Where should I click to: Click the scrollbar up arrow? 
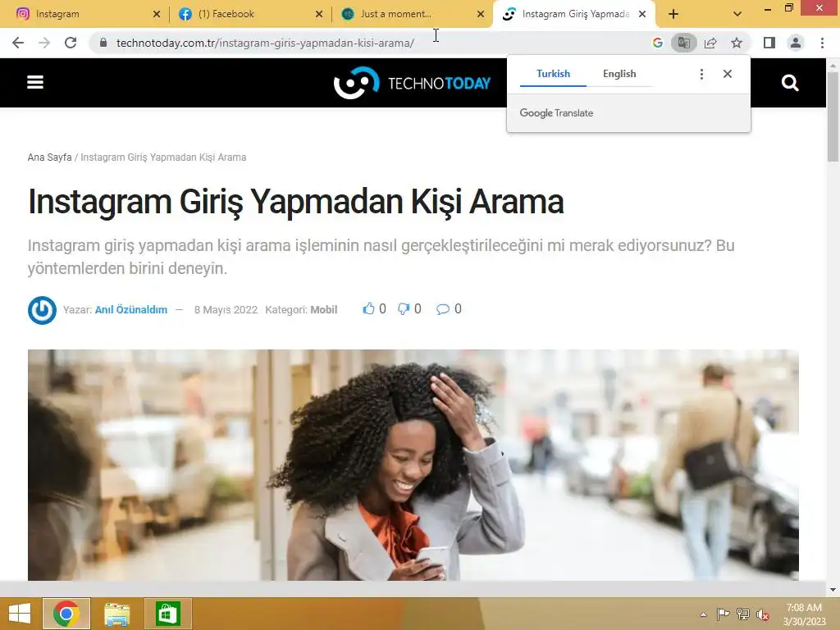click(833, 66)
